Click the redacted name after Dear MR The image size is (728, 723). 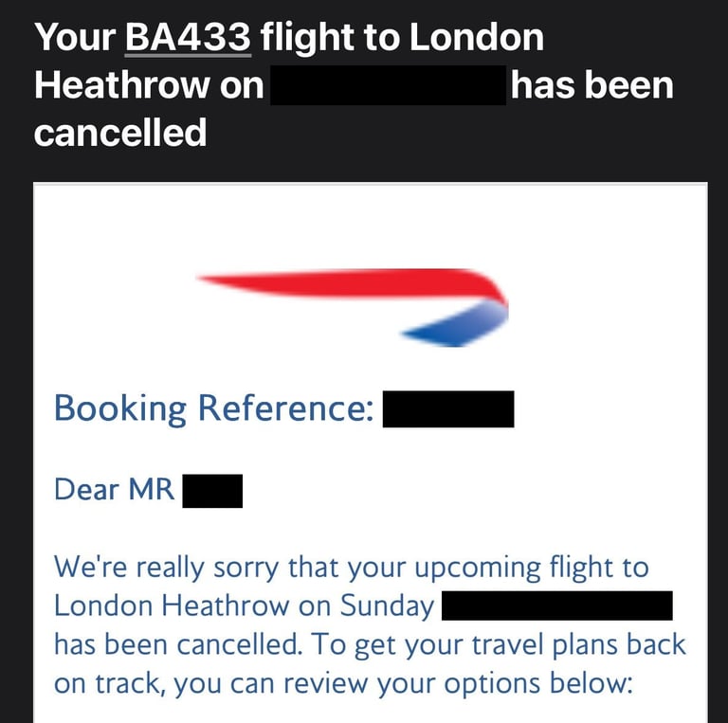pyautogui.click(x=212, y=491)
